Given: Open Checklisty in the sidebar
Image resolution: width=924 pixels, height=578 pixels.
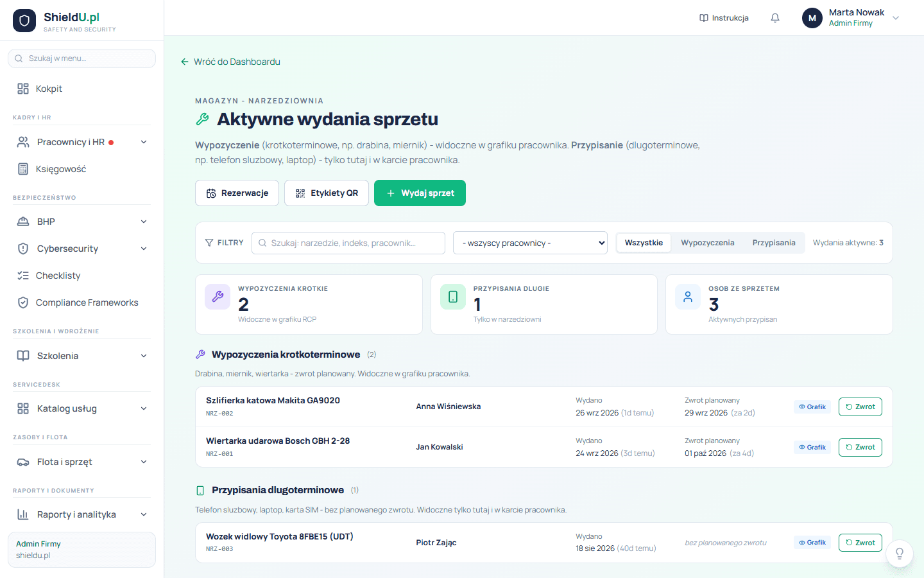Looking at the screenshot, I should tap(81, 276).
